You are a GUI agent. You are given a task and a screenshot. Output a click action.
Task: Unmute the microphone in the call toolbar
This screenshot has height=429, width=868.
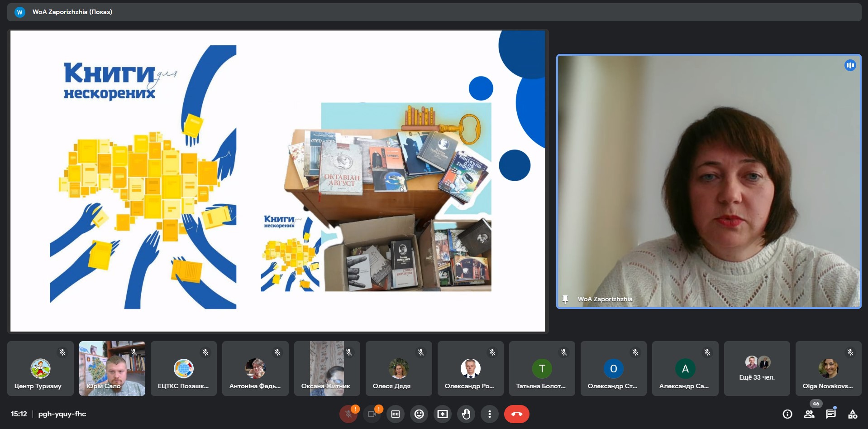coord(348,414)
